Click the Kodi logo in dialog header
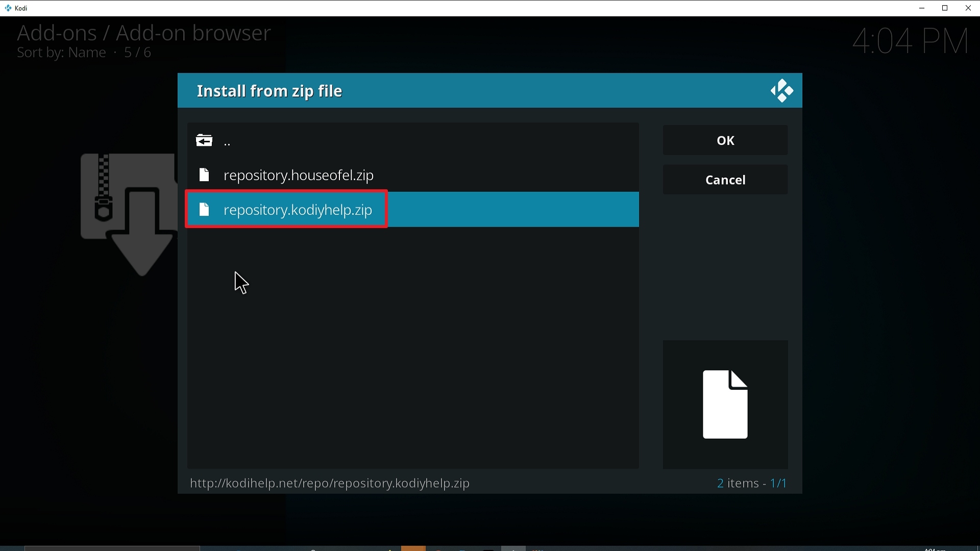Viewport: 980px width, 551px height. (x=782, y=91)
